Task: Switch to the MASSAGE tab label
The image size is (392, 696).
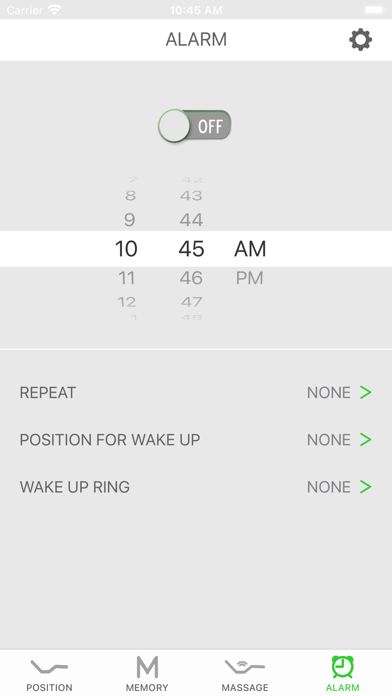Action: pos(245,688)
